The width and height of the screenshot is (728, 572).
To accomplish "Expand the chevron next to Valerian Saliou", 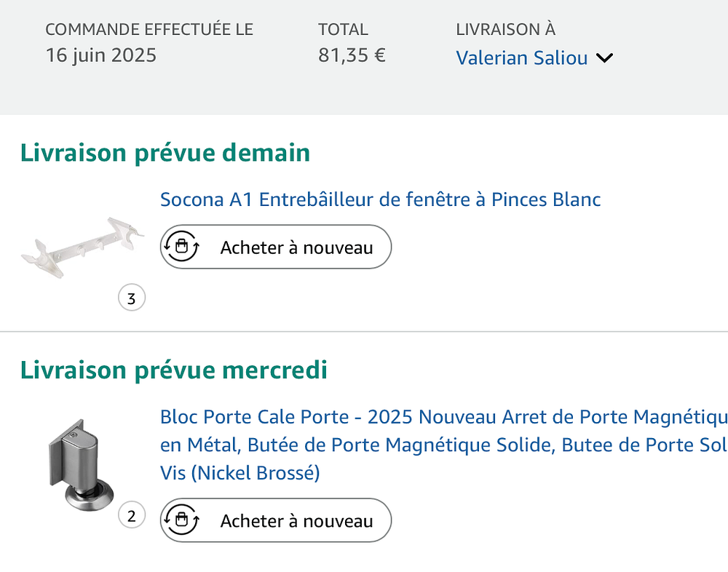I will point(604,58).
